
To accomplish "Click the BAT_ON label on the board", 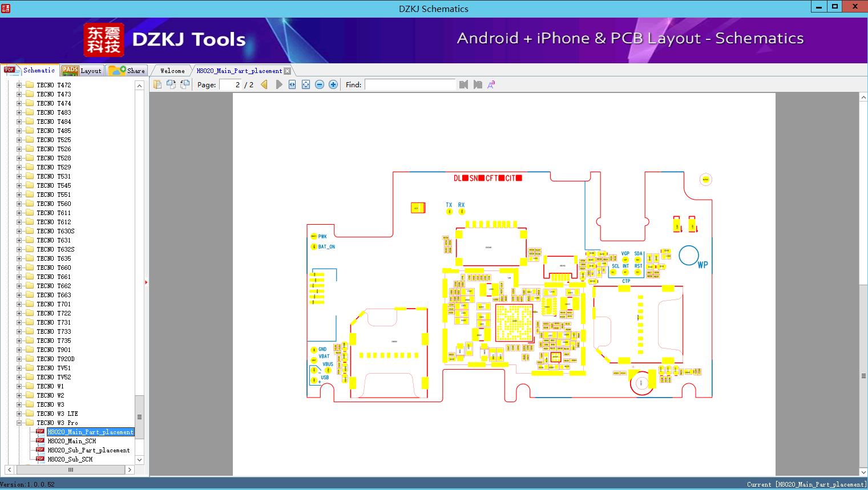I will tap(327, 247).
